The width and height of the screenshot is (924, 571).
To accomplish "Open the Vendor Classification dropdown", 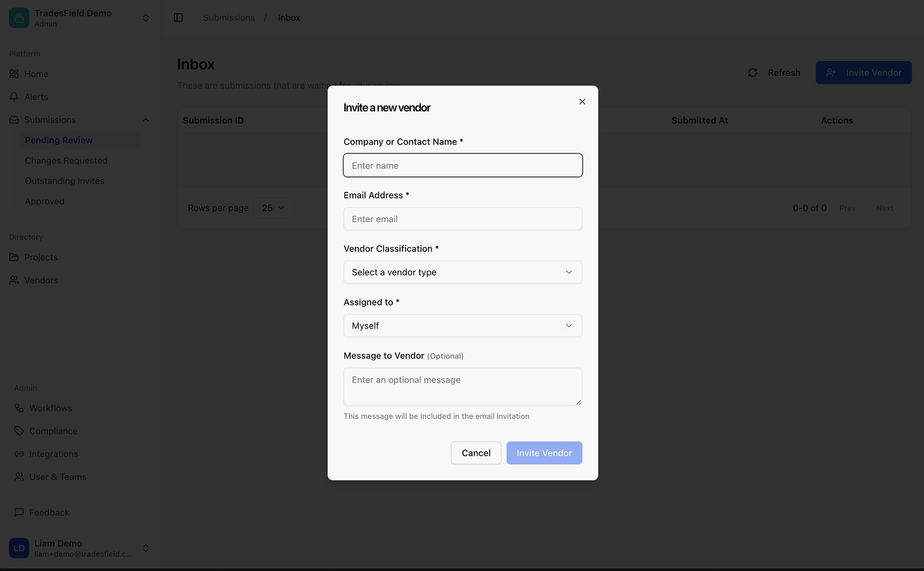I will 463,272.
